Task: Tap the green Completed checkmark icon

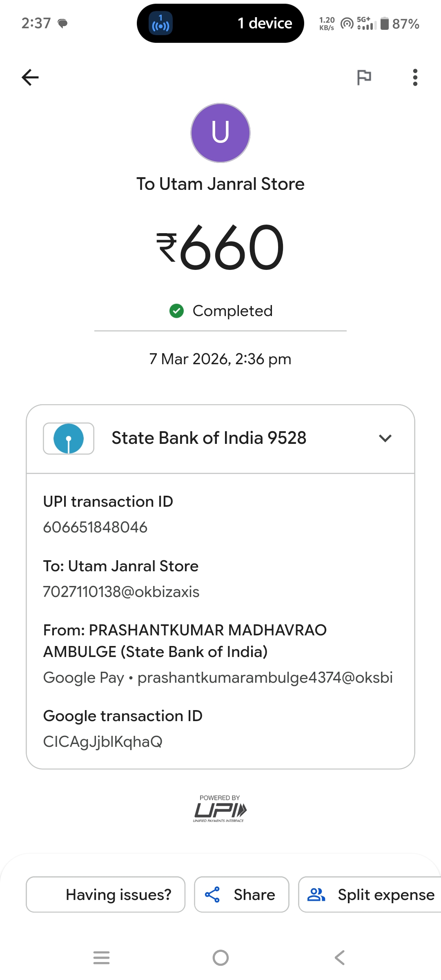Action: click(176, 311)
